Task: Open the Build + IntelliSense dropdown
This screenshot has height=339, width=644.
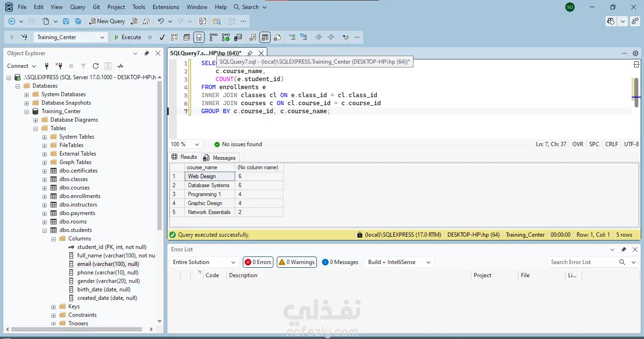Action: coord(399,262)
